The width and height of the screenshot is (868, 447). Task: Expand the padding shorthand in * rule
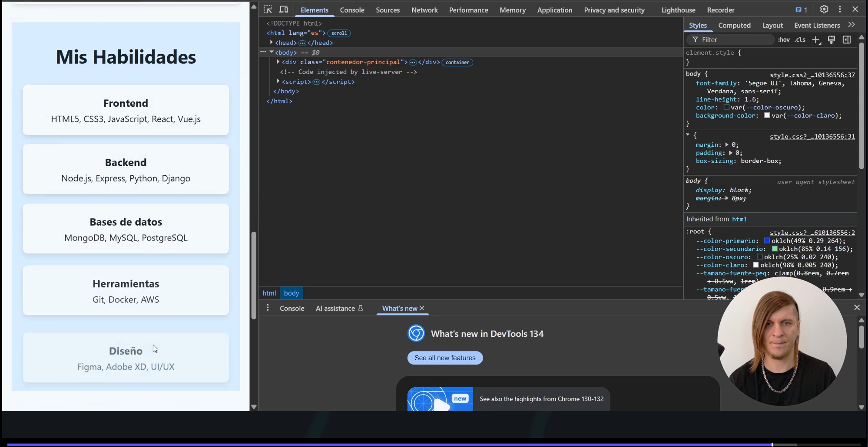[730, 153]
